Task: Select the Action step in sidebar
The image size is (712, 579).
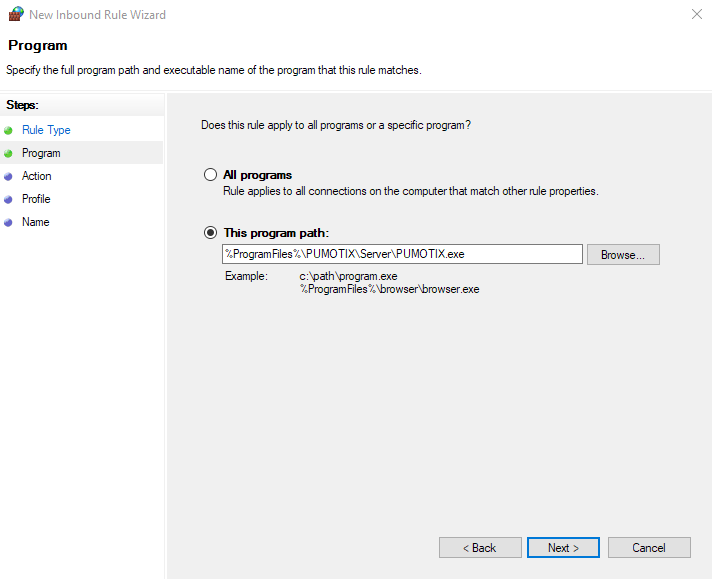Action: [x=36, y=176]
